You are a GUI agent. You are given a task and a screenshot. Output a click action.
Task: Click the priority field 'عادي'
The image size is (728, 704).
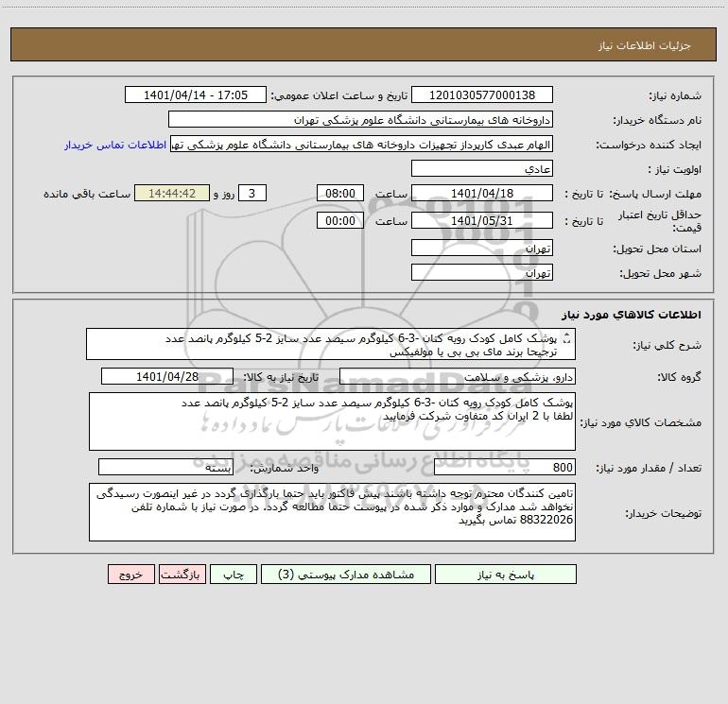[482, 168]
